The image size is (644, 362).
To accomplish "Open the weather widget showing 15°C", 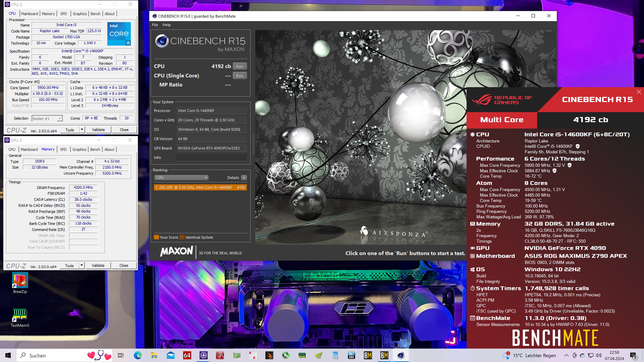I will [x=529, y=355].
